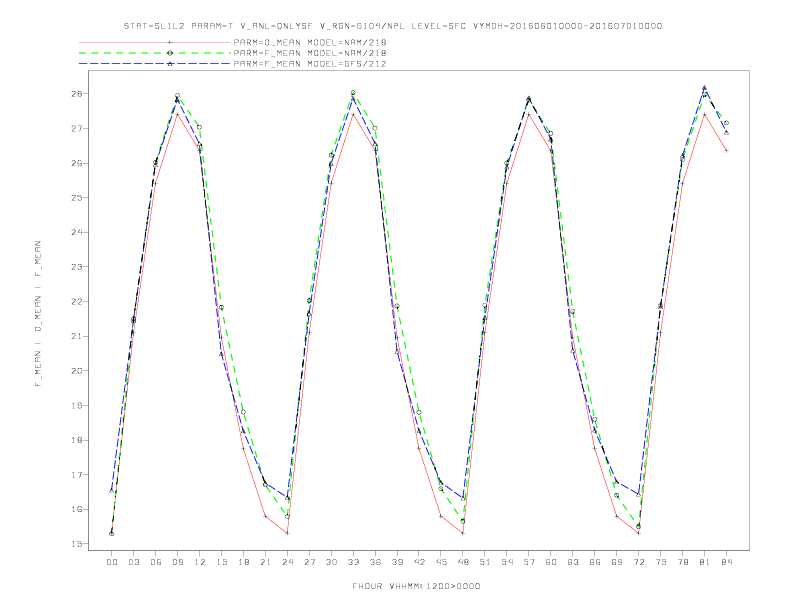The width and height of the screenshot is (792, 612).
Task: Click x-axis tick label '45'
Action: click(x=441, y=562)
